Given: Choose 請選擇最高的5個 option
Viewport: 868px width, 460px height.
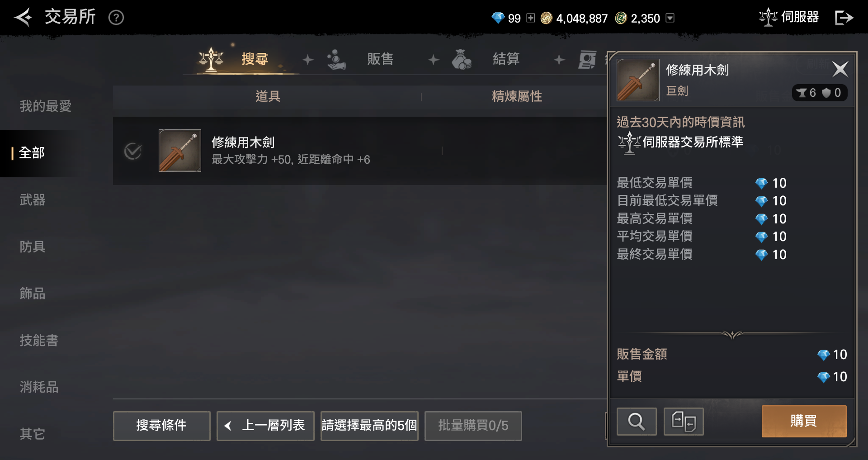Looking at the screenshot, I should coord(369,426).
